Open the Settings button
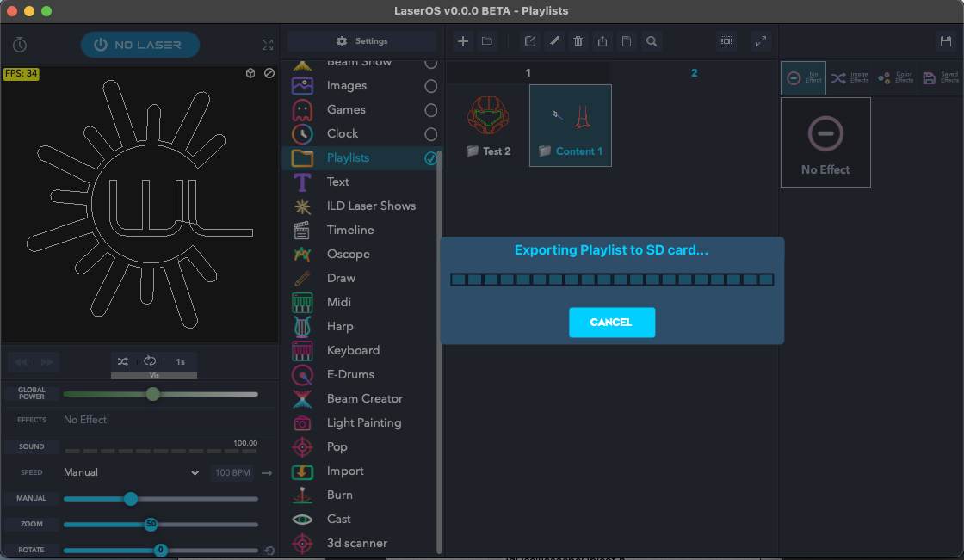The width and height of the screenshot is (964, 560). (x=362, y=41)
